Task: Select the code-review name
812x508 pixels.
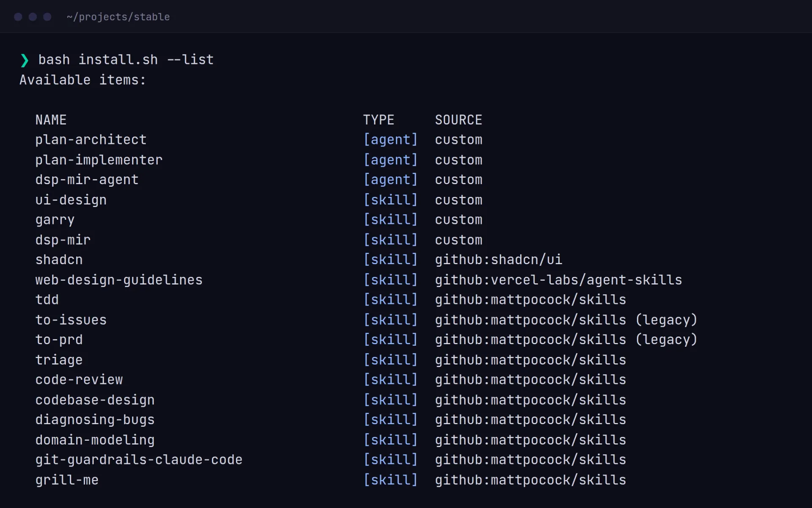Action: tap(79, 380)
